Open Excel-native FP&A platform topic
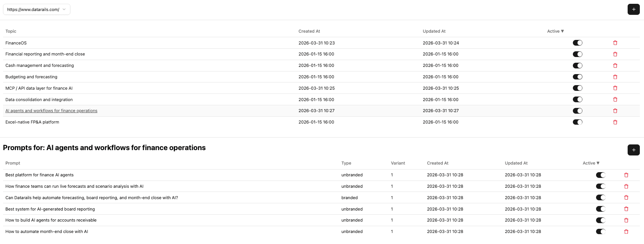644x244 pixels. [32, 122]
